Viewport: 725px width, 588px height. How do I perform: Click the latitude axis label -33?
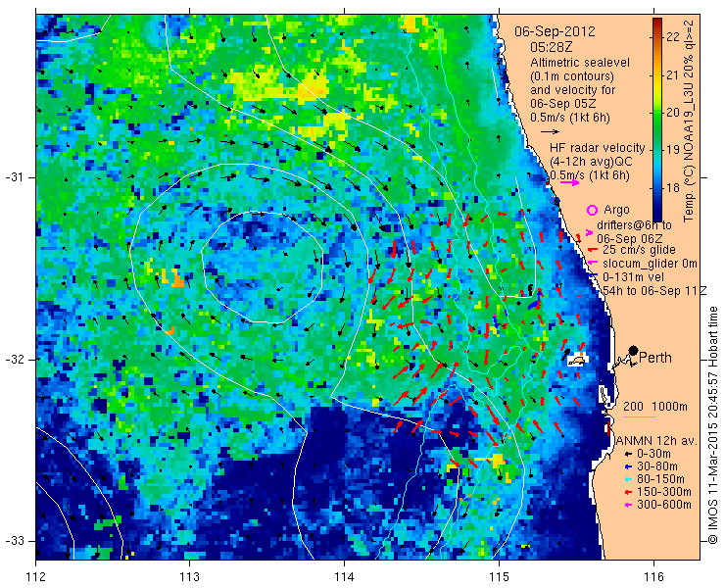tap(14, 540)
